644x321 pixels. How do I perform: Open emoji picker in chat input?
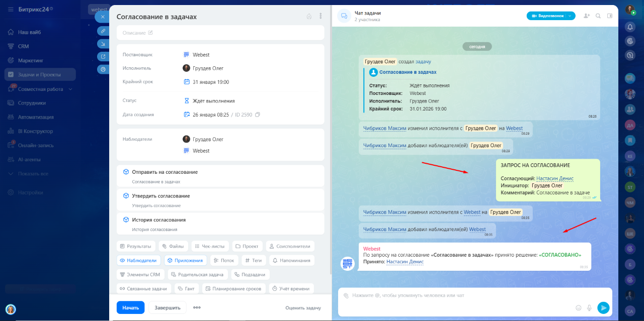tap(578, 307)
